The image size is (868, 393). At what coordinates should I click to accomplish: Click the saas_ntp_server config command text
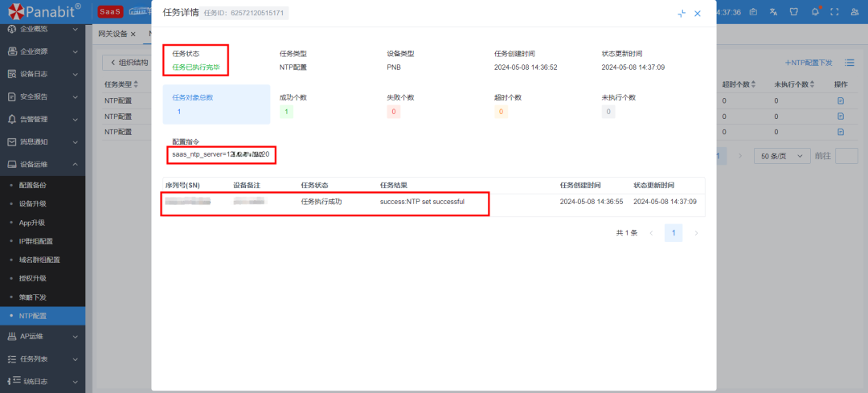[x=221, y=154]
